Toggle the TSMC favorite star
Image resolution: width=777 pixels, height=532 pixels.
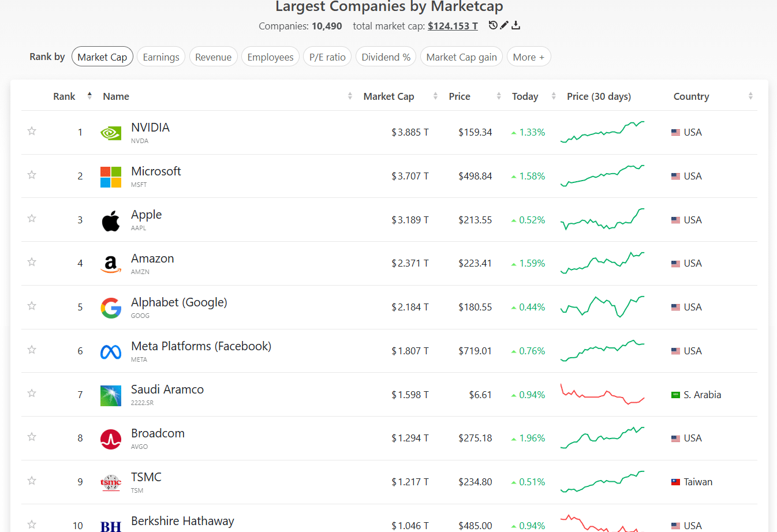tap(32, 481)
